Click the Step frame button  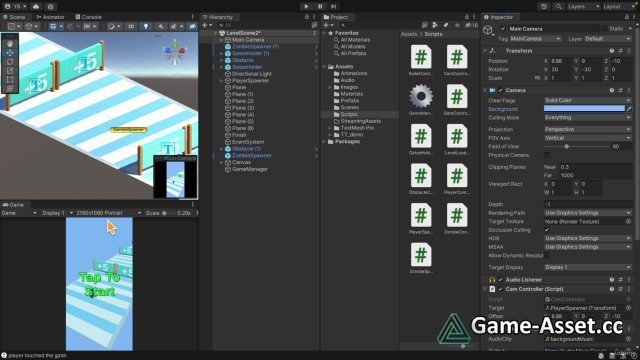[x=333, y=6]
